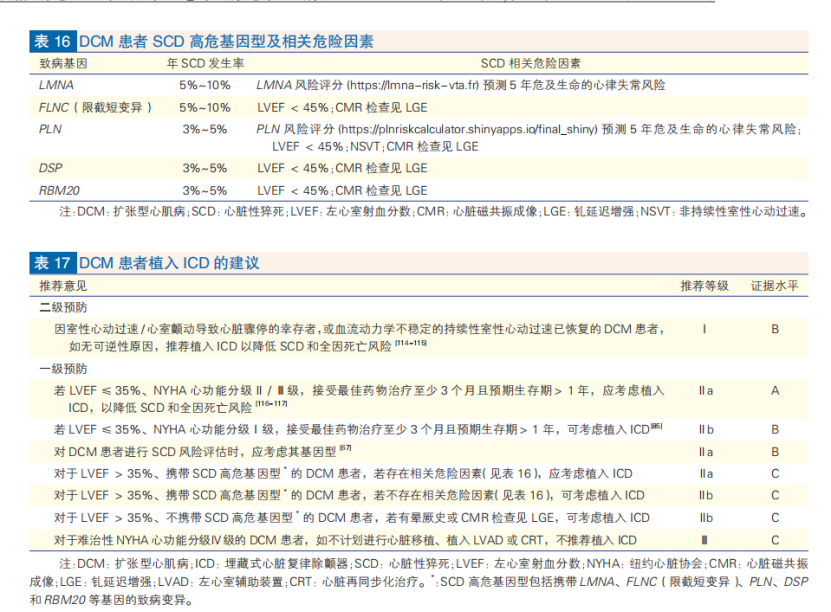
Task: Select the 年 SCD 发生率 column header
Action: tap(203, 62)
